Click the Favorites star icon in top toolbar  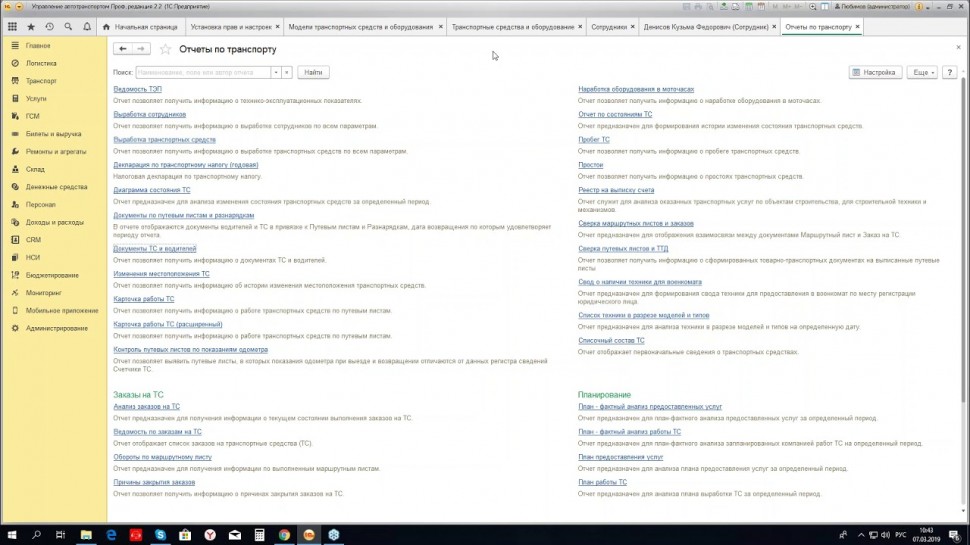31,27
